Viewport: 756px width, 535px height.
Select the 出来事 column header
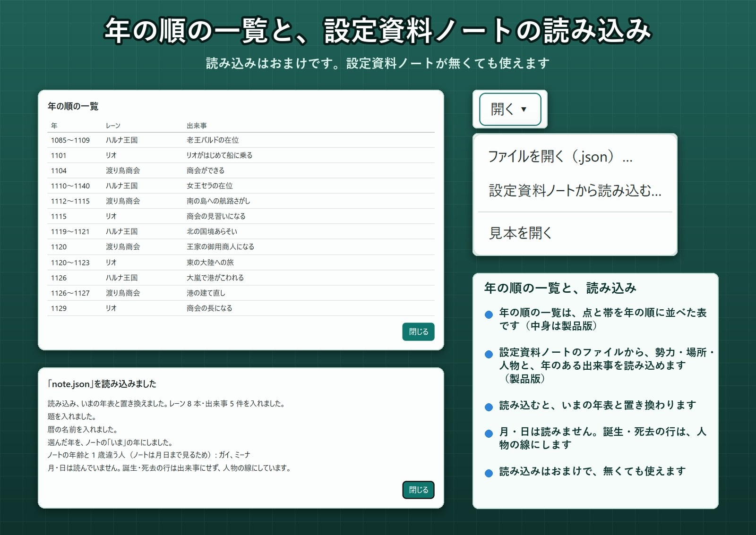pyautogui.click(x=197, y=126)
